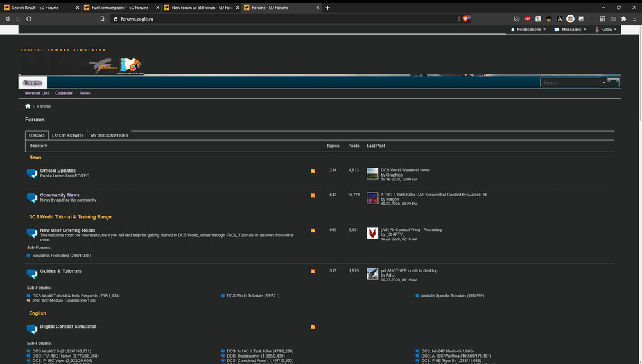This screenshot has height=364, width=642.
Task: Open the Guides & Tutorials forum
Action: [60, 271]
